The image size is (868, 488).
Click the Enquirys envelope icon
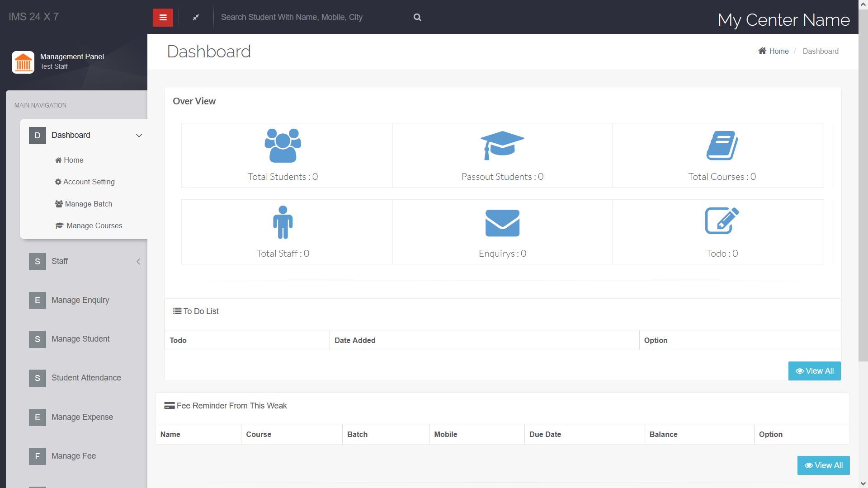(502, 222)
